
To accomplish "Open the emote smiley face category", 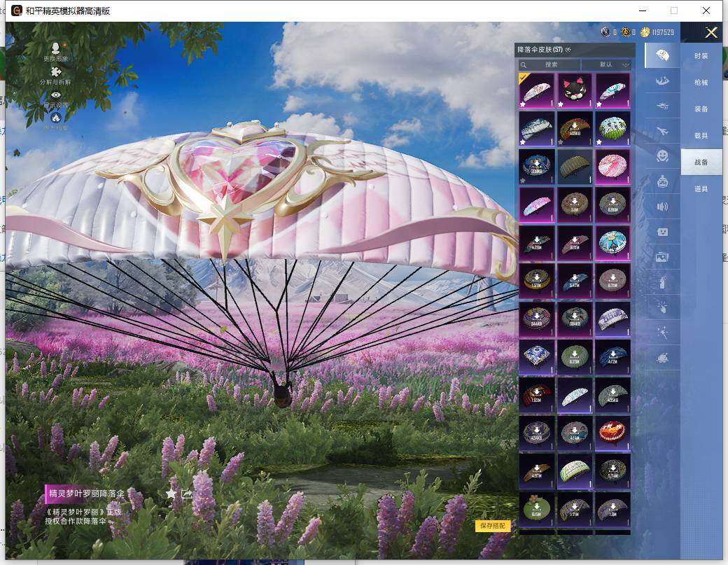I will [x=662, y=156].
